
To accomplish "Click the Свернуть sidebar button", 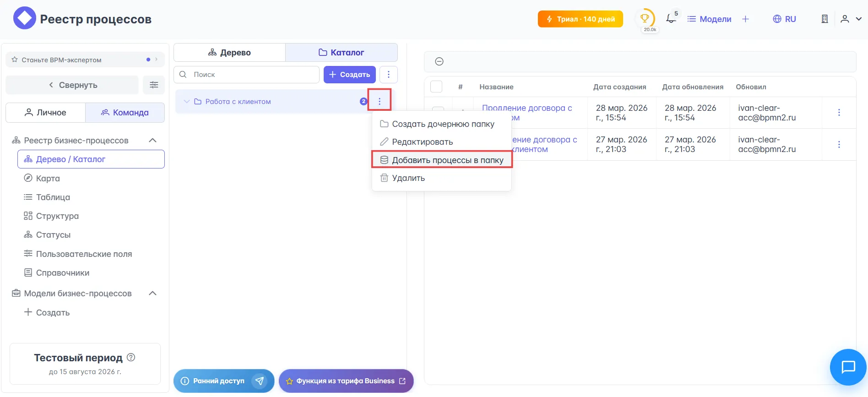I will (72, 85).
